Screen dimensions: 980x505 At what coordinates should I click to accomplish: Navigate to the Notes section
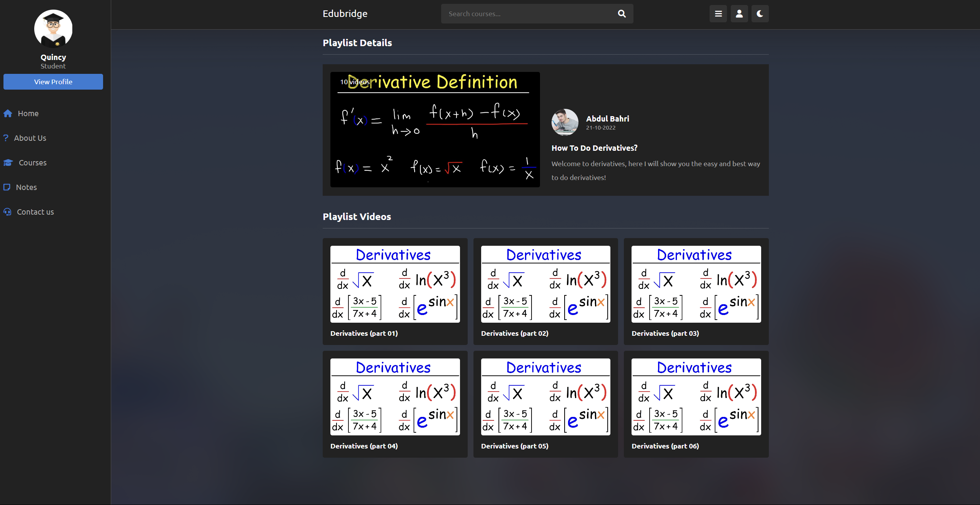point(27,187)
